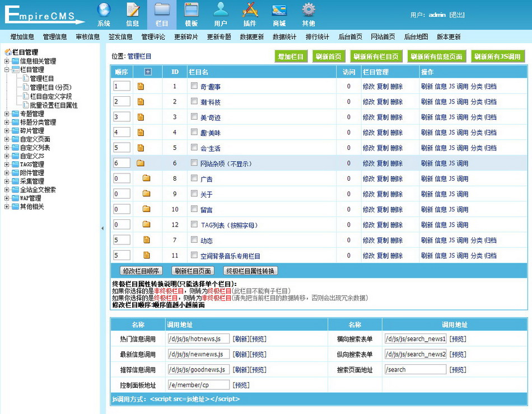
Task: Click the 插件 plugin icon in top bar
Action: tap(250, 11)
